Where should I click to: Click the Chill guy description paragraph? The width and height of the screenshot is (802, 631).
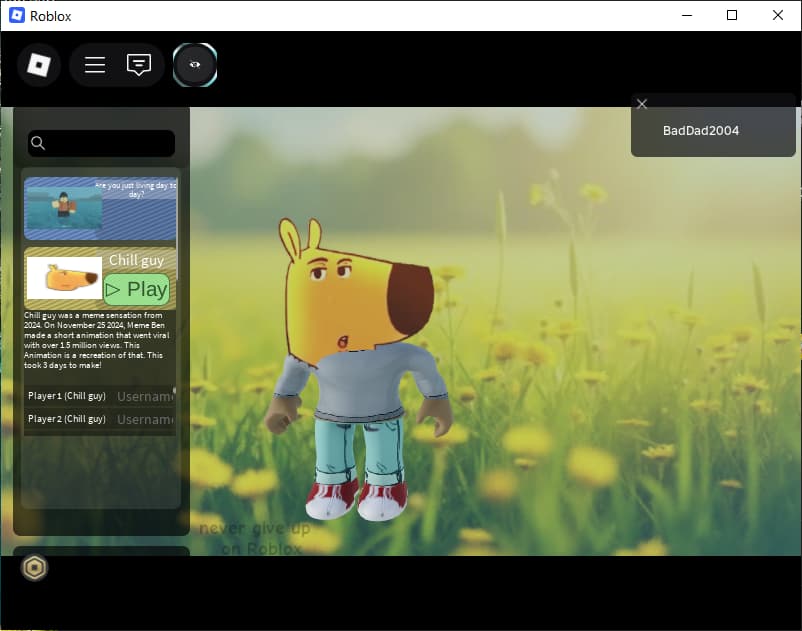[x=98, y=340]
